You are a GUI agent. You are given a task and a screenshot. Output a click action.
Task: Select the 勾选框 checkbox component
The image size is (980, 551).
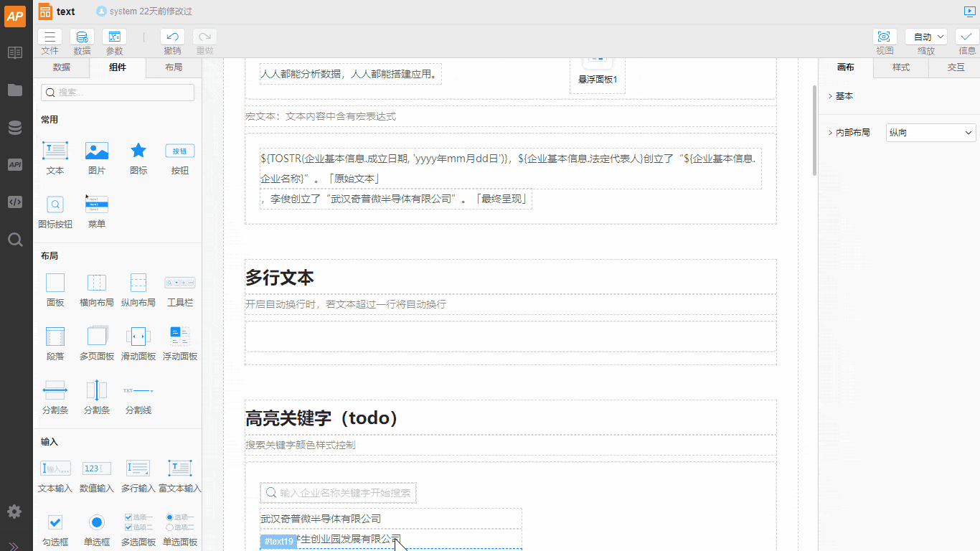pyautogui.click(x=55, y=522)
